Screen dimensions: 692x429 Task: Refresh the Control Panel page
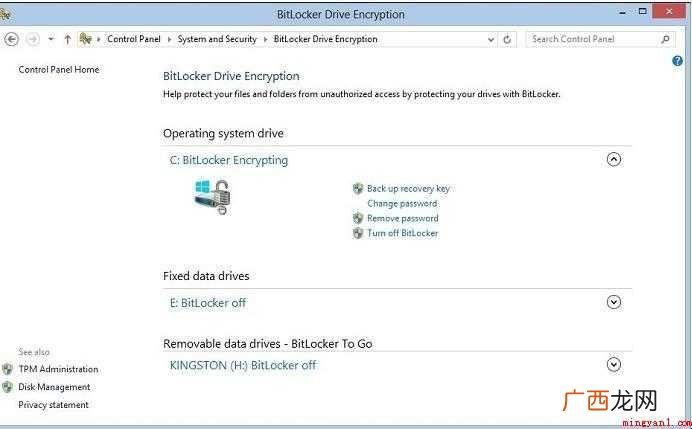coord(507,40)
